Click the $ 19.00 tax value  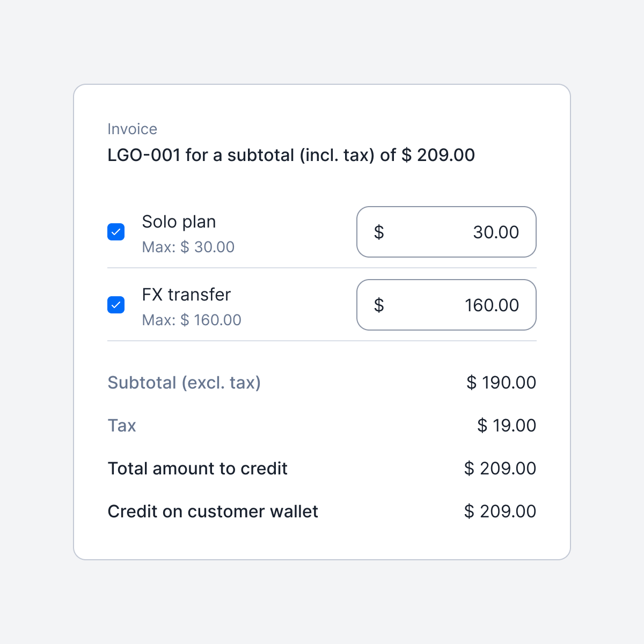[507, 426]
